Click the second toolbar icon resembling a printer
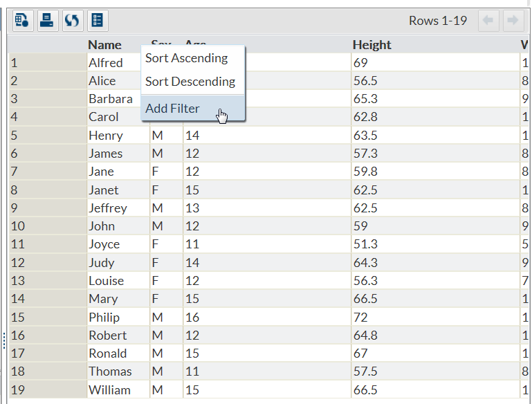Viewport: 532px width, 404px height. pos(47,20)
